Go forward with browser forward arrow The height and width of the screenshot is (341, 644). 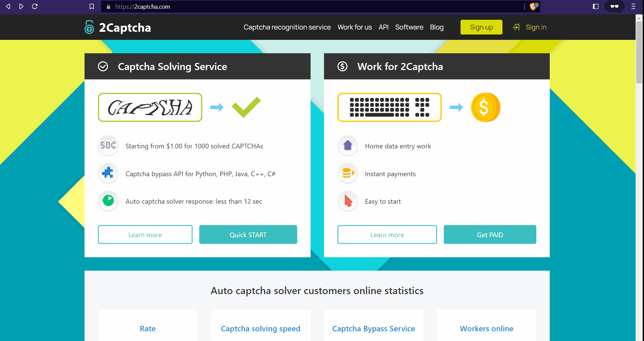pos(21,6)
